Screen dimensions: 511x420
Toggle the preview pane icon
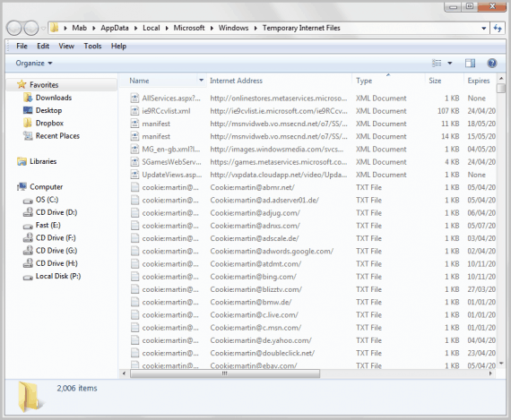[470, 64]
